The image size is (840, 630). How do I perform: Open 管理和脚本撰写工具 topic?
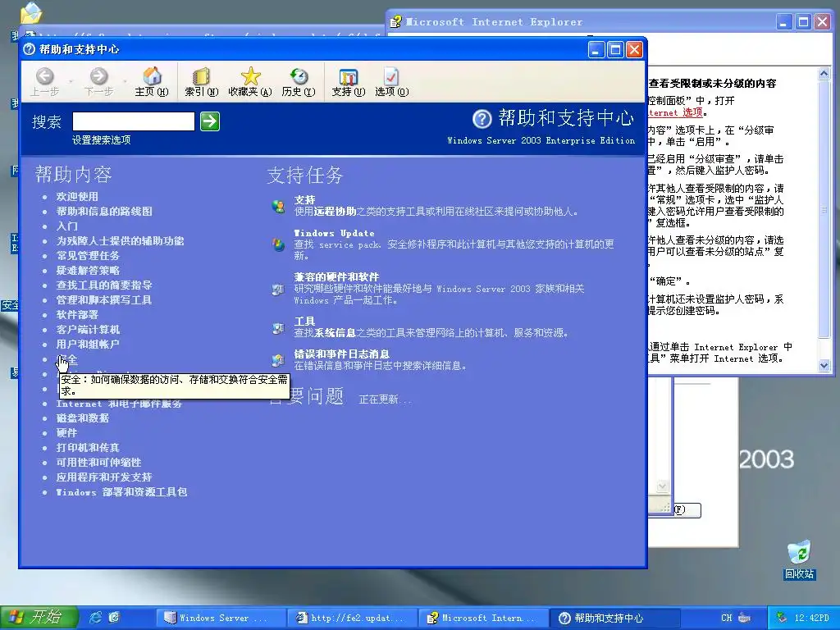[104, 300]
